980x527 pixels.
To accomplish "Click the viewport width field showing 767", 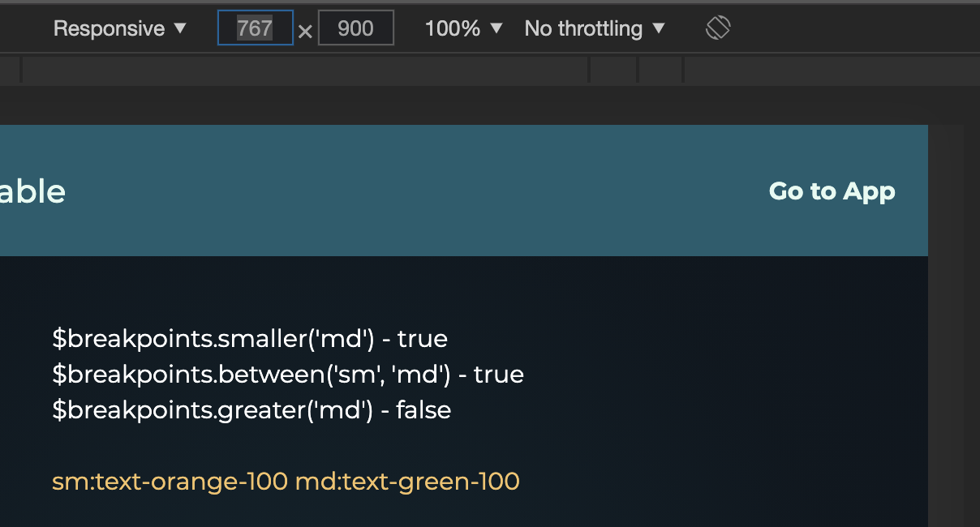I will [255, 28].
